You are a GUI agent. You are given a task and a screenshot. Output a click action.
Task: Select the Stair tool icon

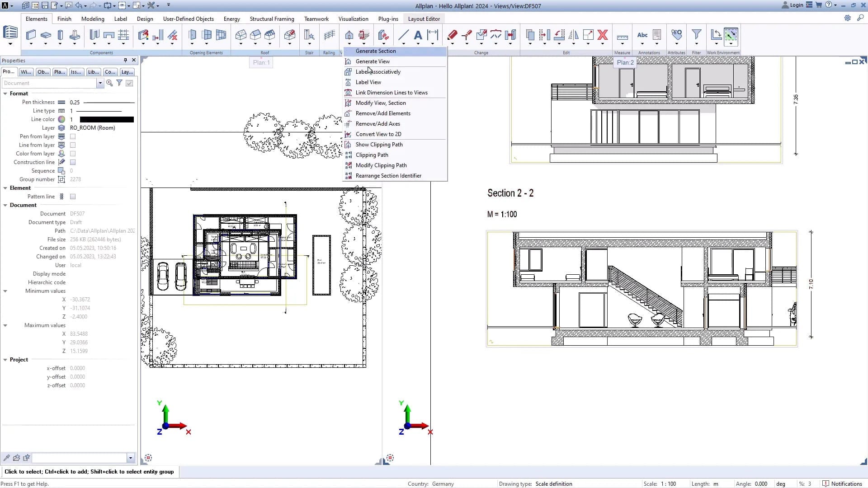tap(309, 35)
